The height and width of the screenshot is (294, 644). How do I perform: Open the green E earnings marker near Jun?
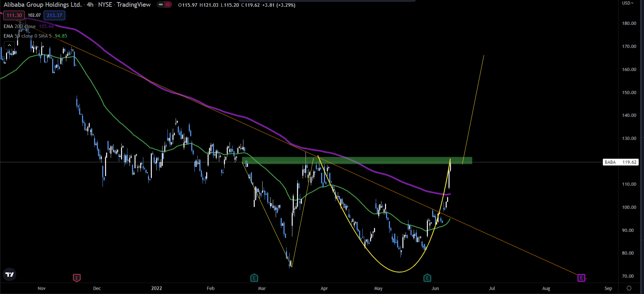428,278
